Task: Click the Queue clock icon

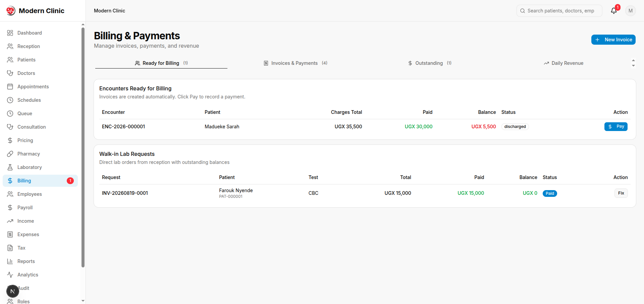Action: click(x=10, y=114)
